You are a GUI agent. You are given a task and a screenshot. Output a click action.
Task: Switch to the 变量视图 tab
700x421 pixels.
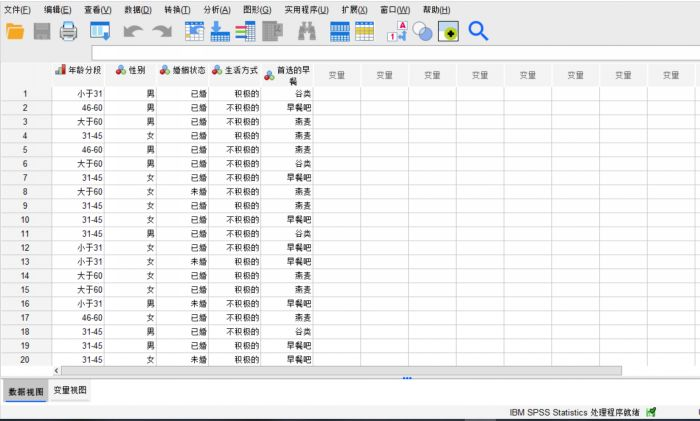tap(70, 390)
